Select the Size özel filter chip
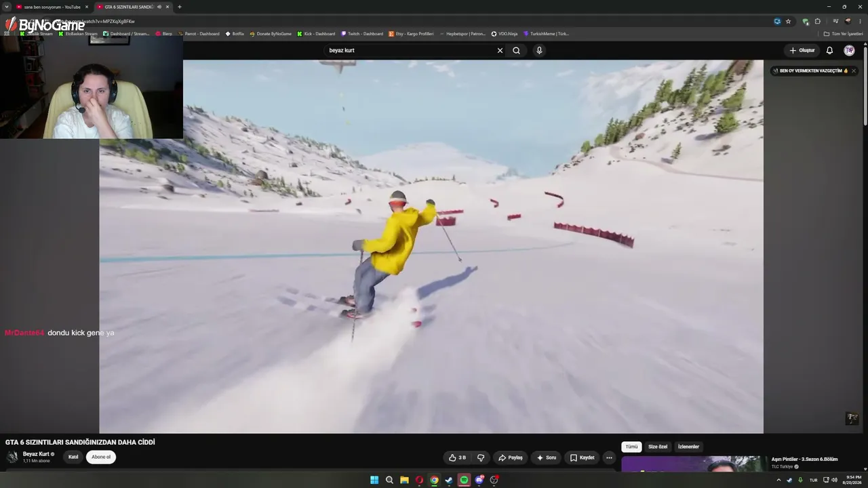The width and height of the screenshot is (868, 488). tap(658, 447)
